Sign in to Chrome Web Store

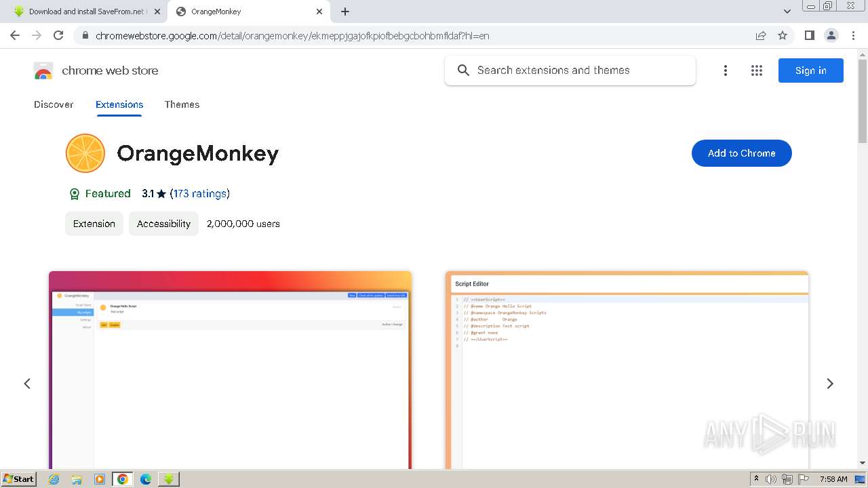tap(810, 70)
